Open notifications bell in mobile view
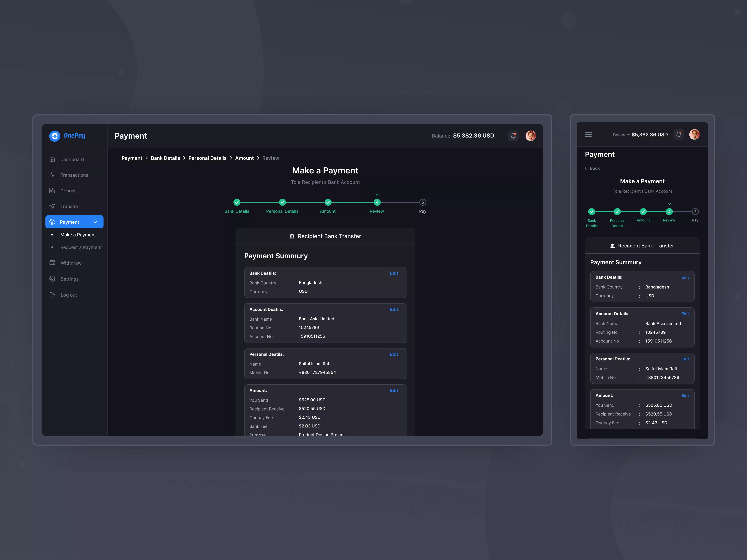 [679, 134]
